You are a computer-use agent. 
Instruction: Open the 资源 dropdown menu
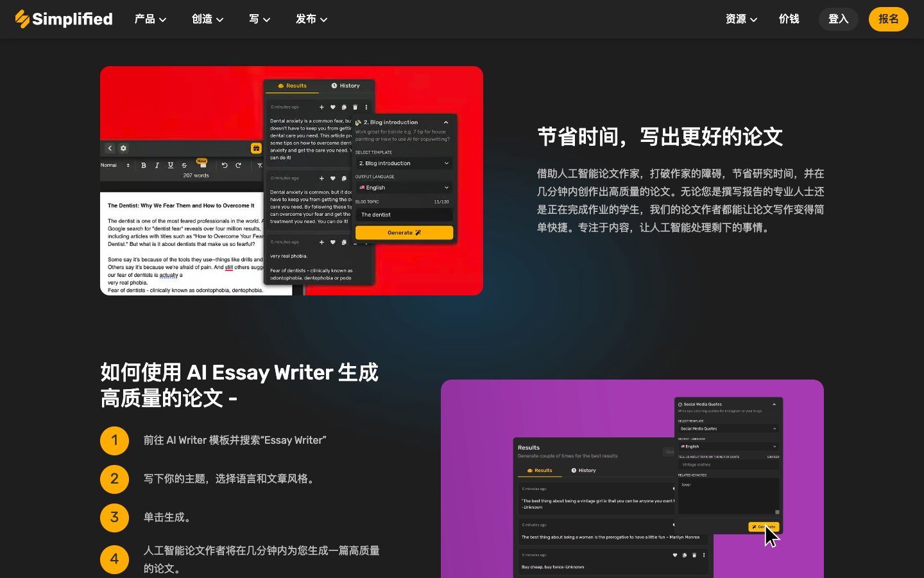pyautogui.click(x=742, y=19)
